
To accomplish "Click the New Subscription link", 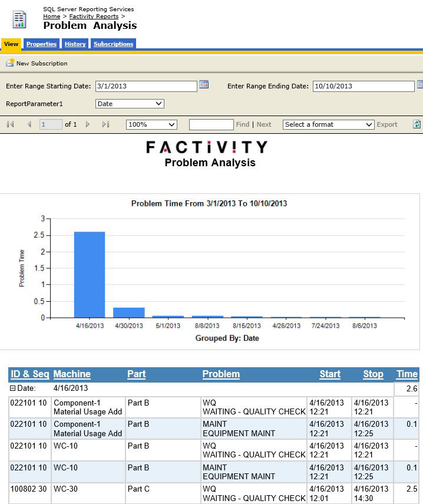I will pyautogui.click(x=42, y=63).
